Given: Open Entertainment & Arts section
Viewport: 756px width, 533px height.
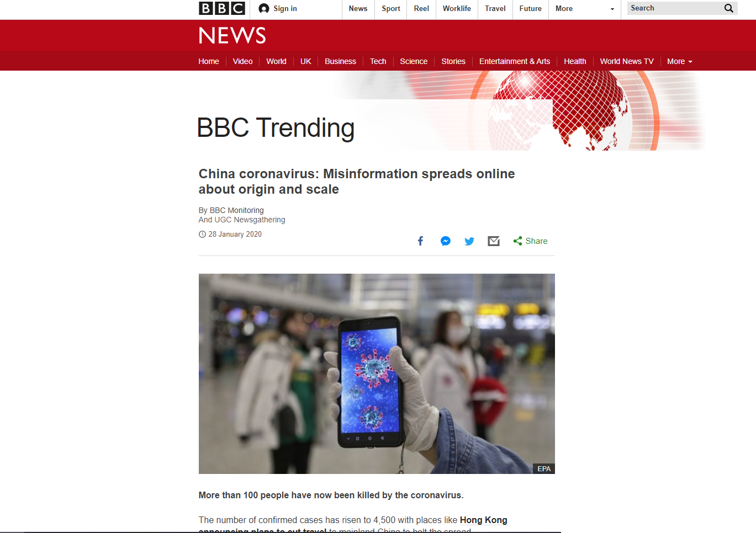Looking at the screenshot, I should [515, 61].
